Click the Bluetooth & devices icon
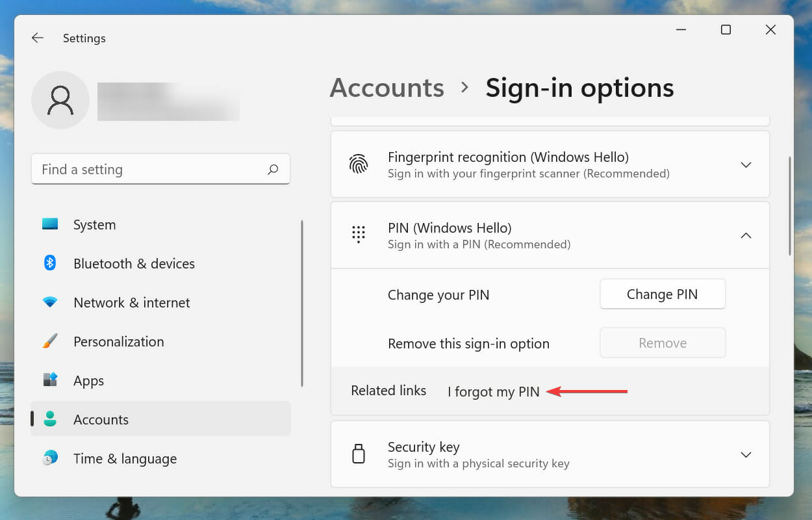 pos(50,263)
